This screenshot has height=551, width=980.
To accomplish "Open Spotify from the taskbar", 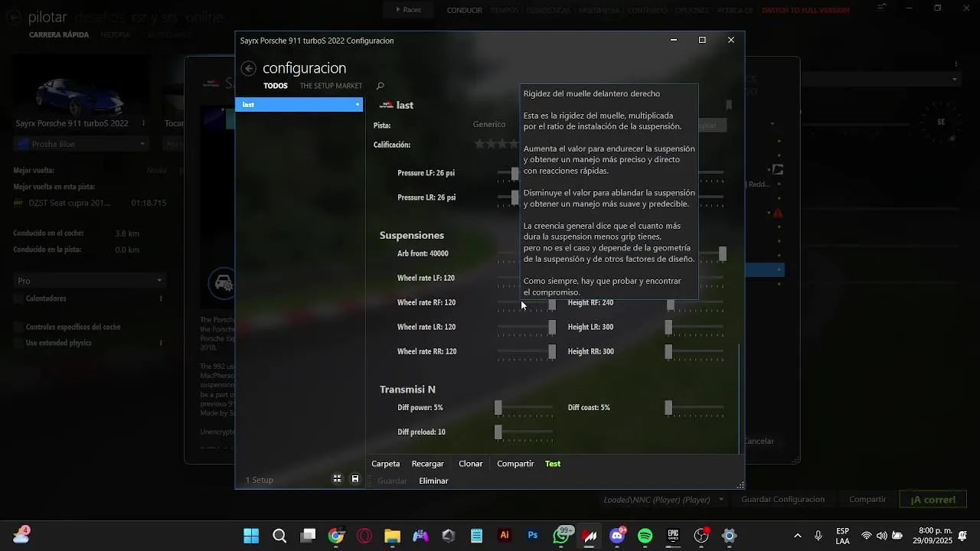I will coord(645,536).
